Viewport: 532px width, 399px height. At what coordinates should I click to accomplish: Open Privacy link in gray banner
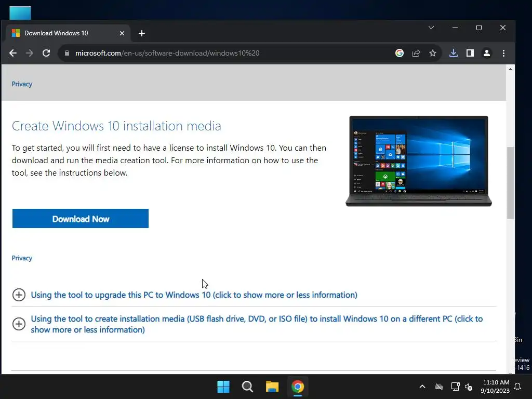click(22, 84)
